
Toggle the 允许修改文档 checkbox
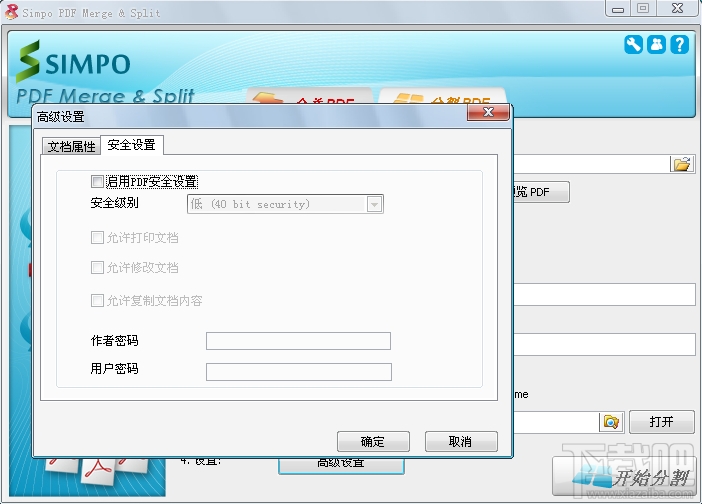[x=97, y=267]
